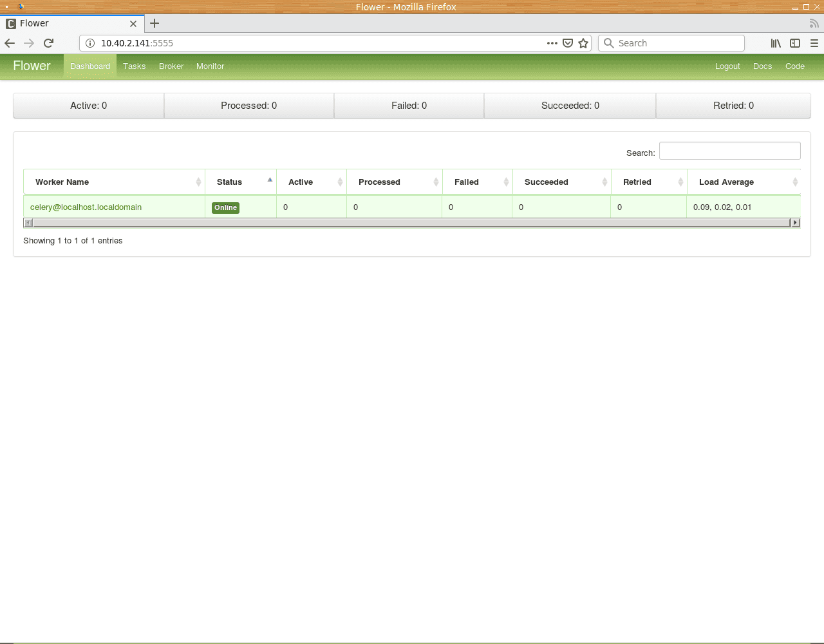Click the RSS feed icon in tab bar
The image size is (824, 644).
click(814, 23)
